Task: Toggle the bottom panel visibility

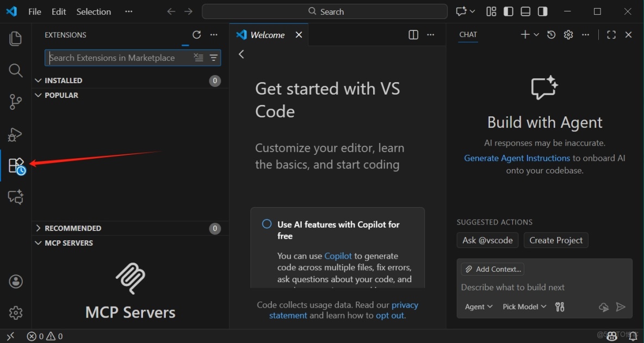Action: (525, 11)
